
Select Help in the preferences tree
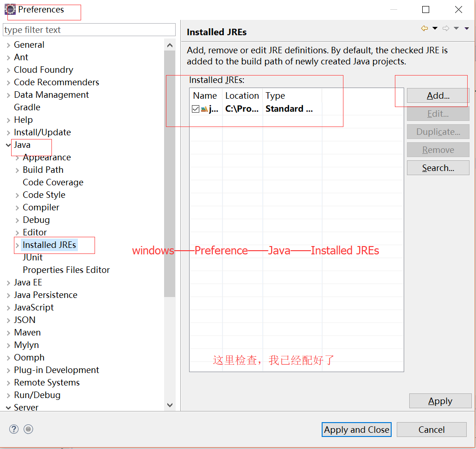point(23,120)
